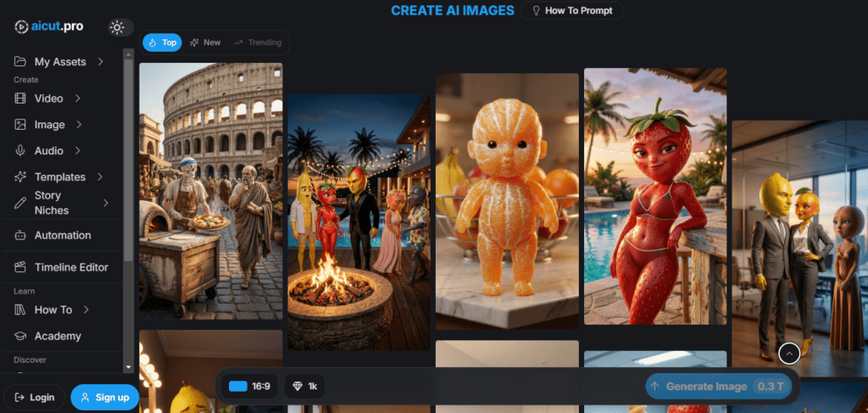868x413 pixels.
Task: Click the How To Prompt button
Action: (572, 11)
